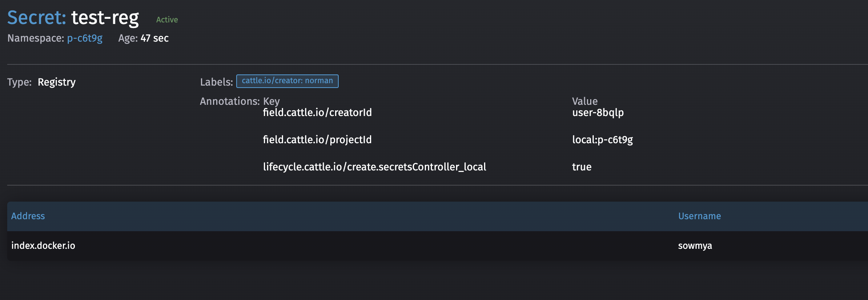868x300 pixels.
Task: Click the cattle.io/creator: norman label tag
Action: coord(287,81)
